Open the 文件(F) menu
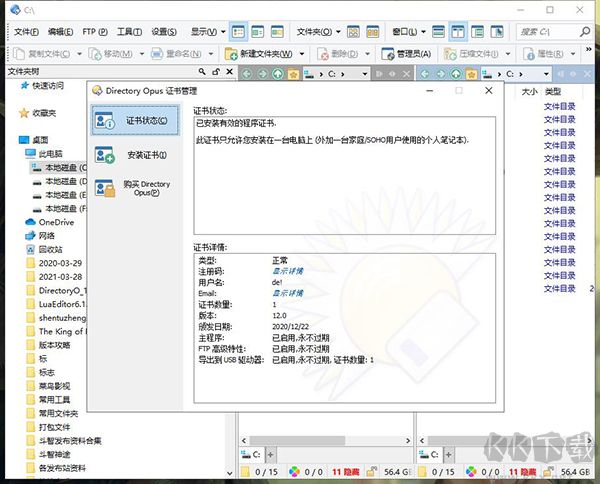This screenshot has height=484, width=600. pos(25,32)
